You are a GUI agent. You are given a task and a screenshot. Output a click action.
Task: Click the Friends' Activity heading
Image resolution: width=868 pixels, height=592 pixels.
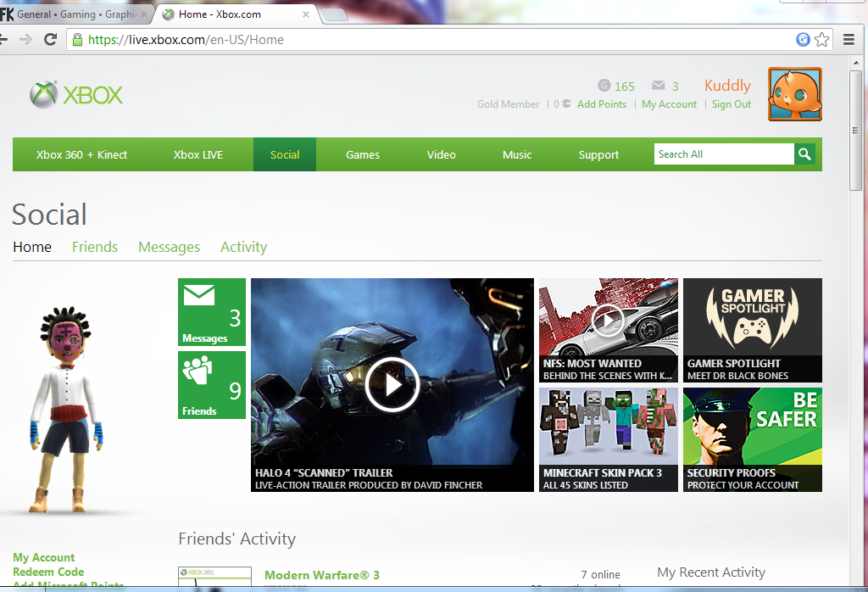237,539
